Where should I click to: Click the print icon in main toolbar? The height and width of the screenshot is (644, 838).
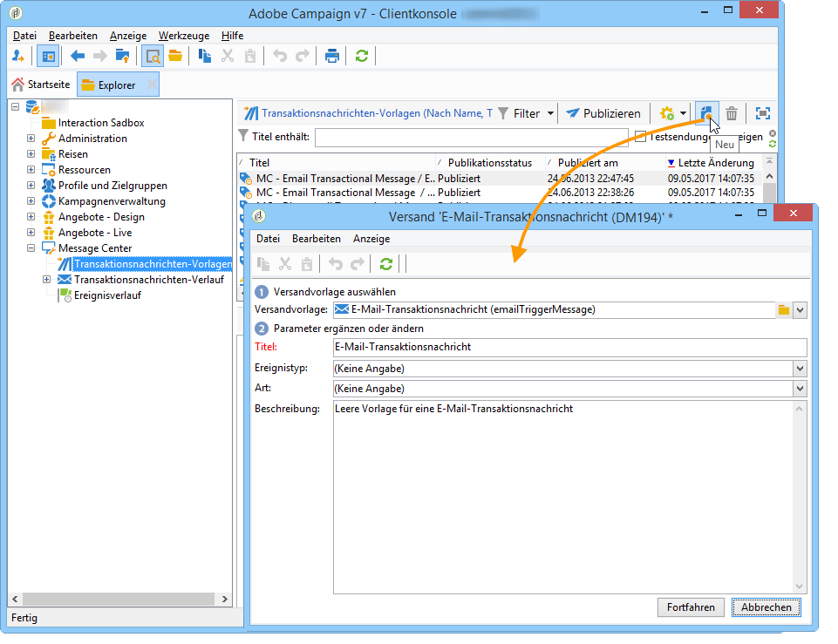point(332,56)
